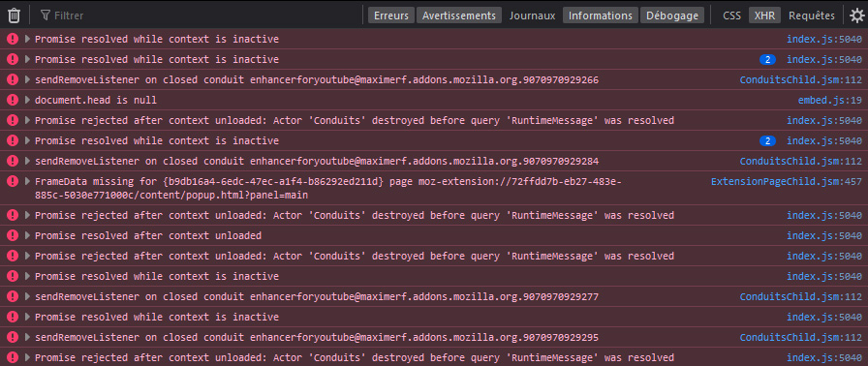Open the ExtensionPageChild.jsm:457 source link
Screen dimensions: 868x366
(x=786, y=181)
